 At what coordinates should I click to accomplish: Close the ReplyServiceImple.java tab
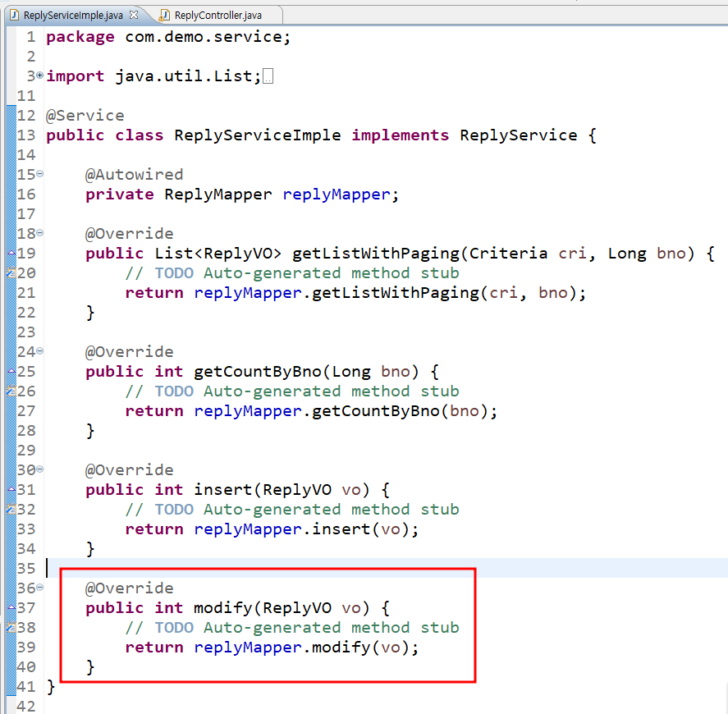(x=134, y=15)
